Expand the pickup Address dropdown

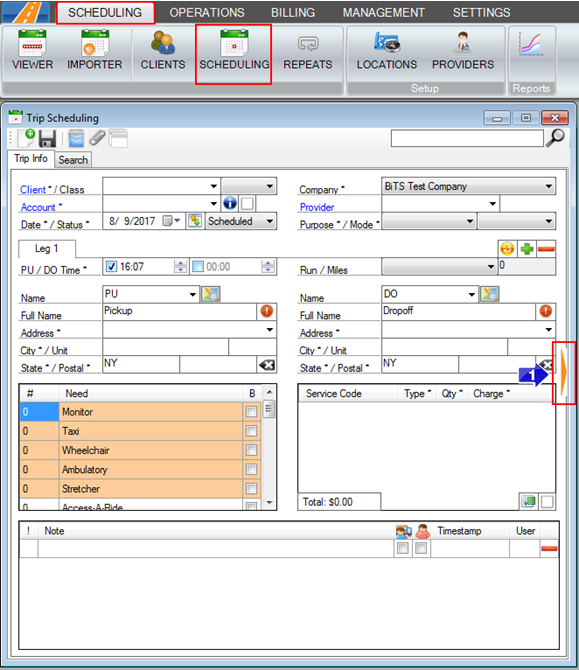point(270,329)
